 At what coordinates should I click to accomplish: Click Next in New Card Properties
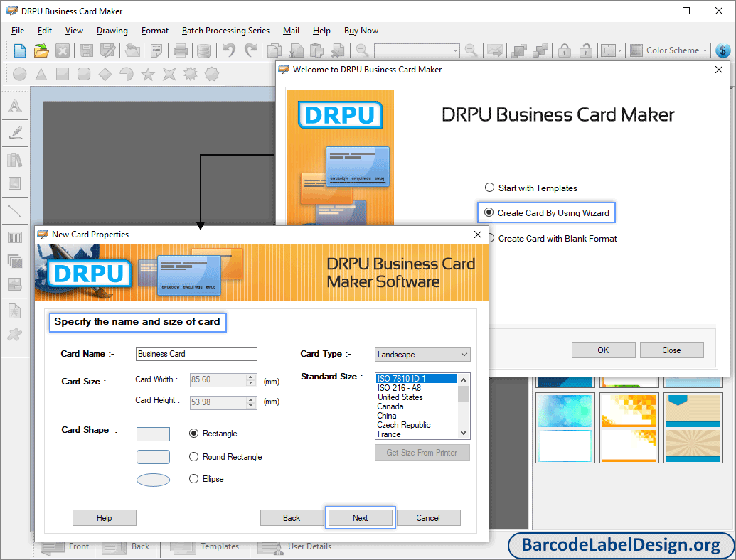pos(361,518)
